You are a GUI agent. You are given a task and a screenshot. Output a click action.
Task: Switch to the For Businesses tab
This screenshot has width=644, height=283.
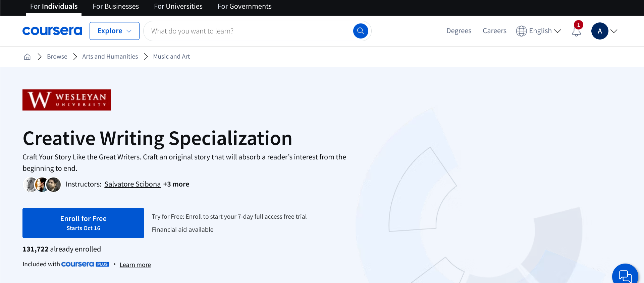pos(116,6)
